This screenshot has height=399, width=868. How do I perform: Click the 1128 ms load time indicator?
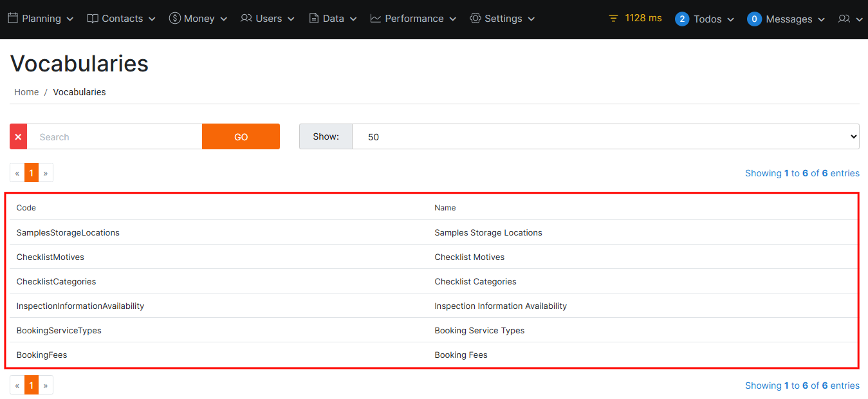click(635, 18)
